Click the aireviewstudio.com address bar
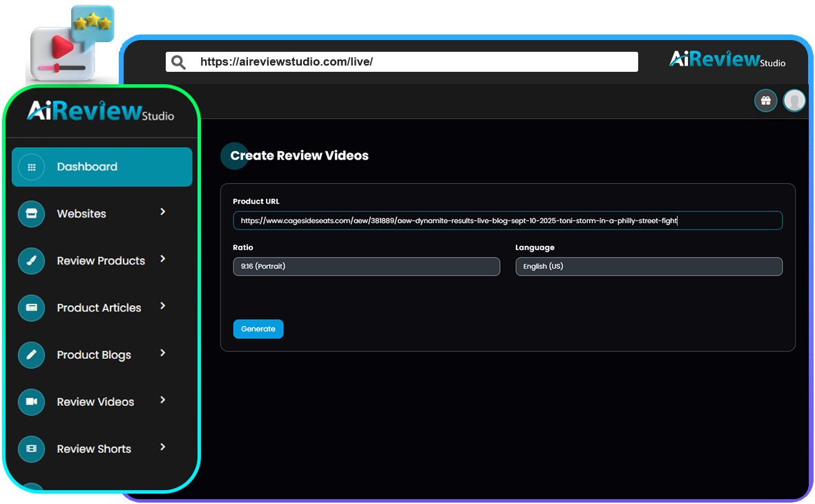 414,62
